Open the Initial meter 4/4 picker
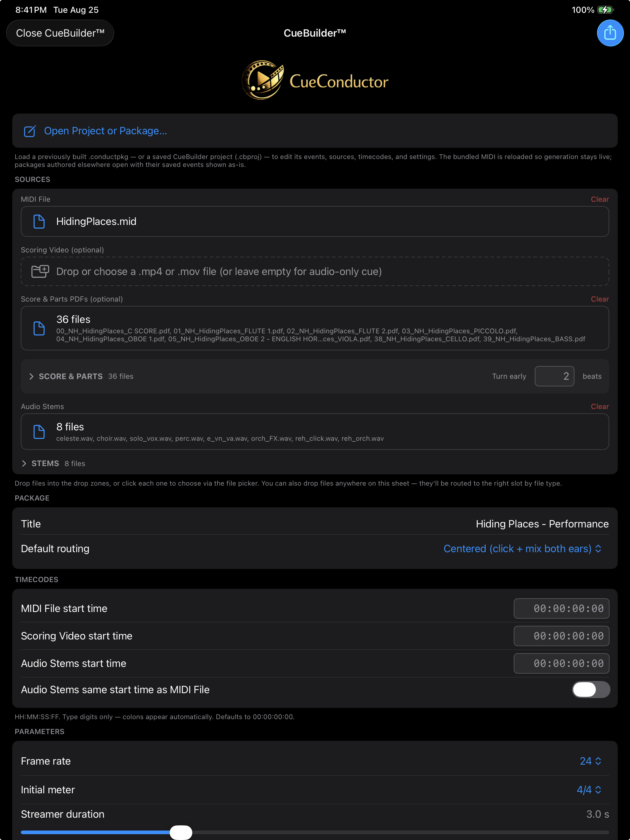 coord(589,790)
